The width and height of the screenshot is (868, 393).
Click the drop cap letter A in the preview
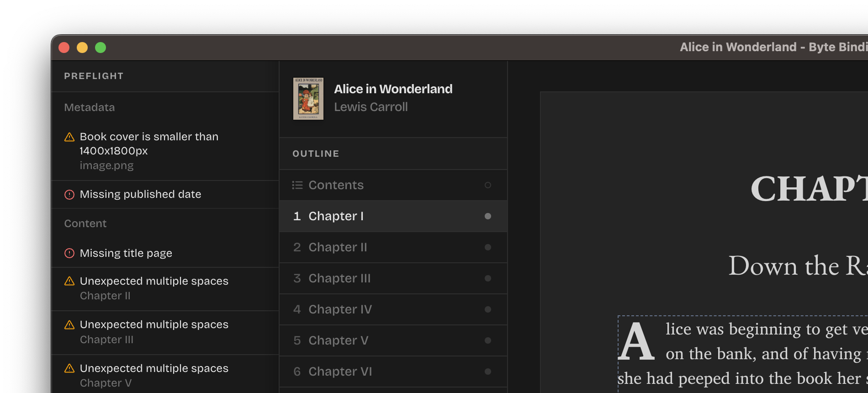coord(636,342)
